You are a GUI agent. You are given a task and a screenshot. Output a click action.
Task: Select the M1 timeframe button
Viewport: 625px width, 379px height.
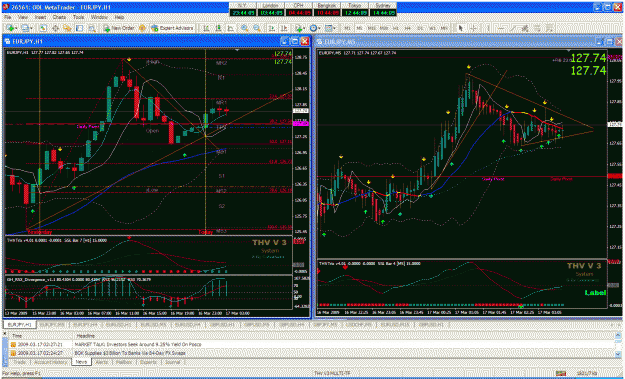(x=348, y=28)
